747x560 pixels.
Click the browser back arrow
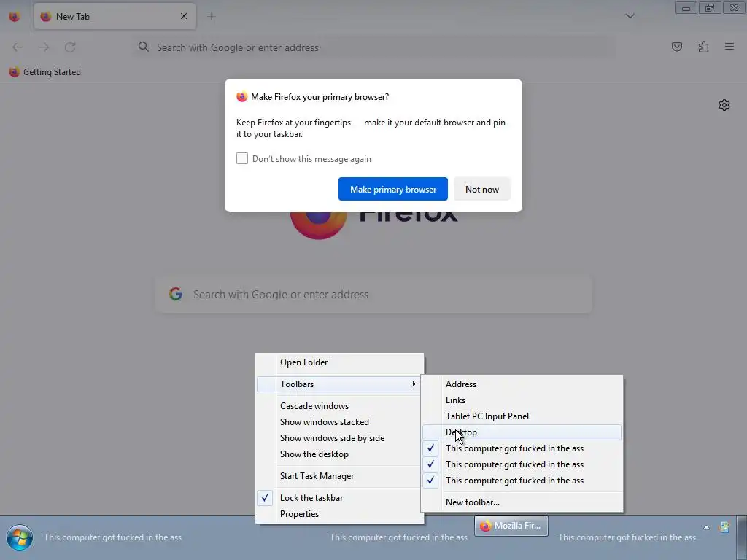[x=18, y=47]
